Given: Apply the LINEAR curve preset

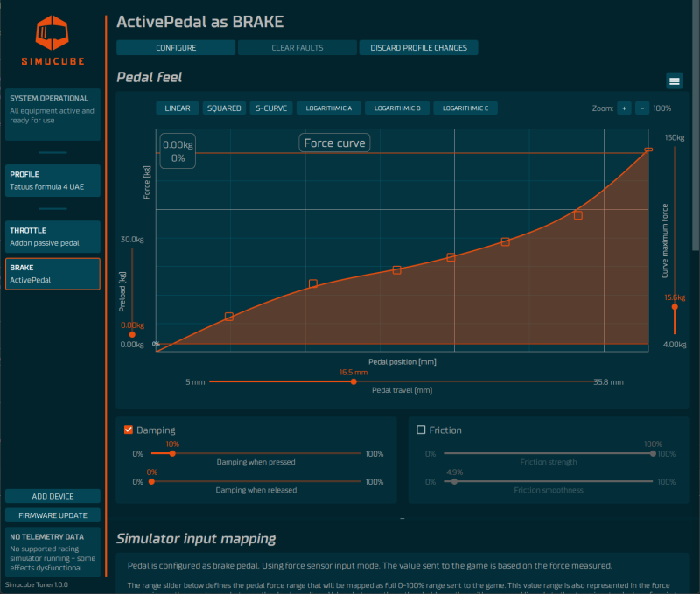Looking at the screenshot, I should coord(178,108).
